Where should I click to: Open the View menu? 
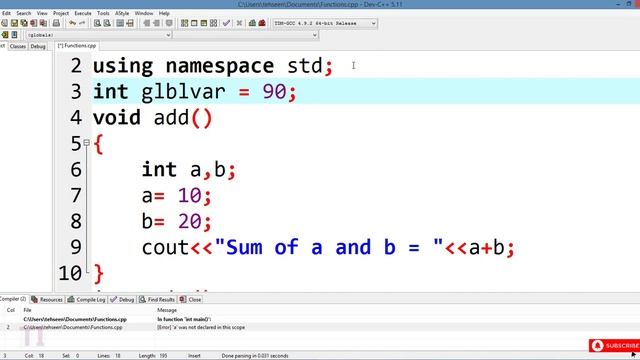[42, 13]
